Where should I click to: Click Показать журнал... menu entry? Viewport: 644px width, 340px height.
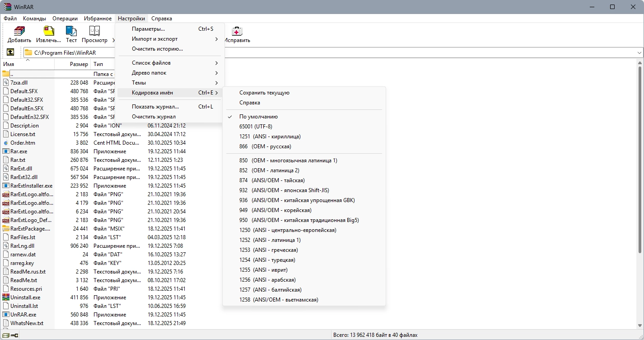[x=170, y=107]
